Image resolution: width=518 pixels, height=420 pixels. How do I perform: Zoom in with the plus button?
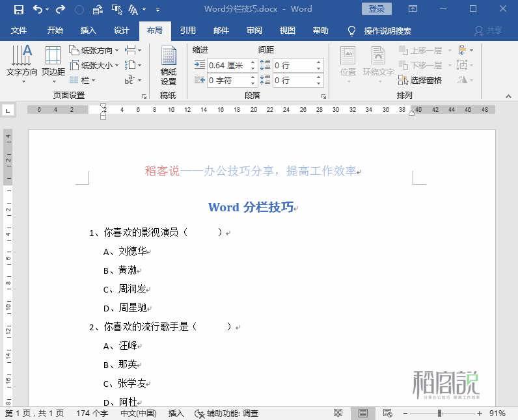click(x=480, y=413)
